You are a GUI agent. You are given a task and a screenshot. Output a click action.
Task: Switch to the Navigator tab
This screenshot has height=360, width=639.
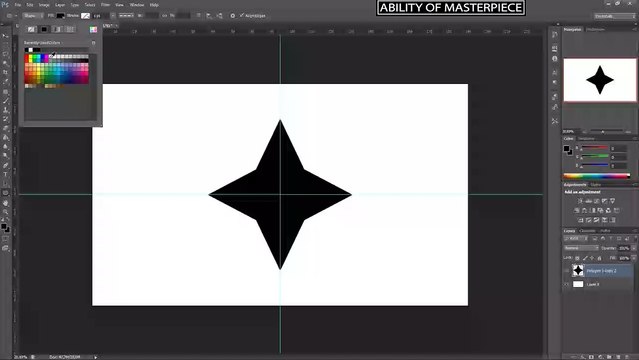point(573,29)
